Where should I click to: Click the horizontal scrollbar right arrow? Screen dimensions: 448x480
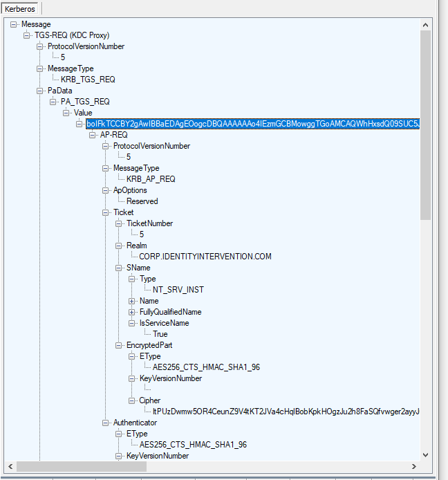coord(415,466)
